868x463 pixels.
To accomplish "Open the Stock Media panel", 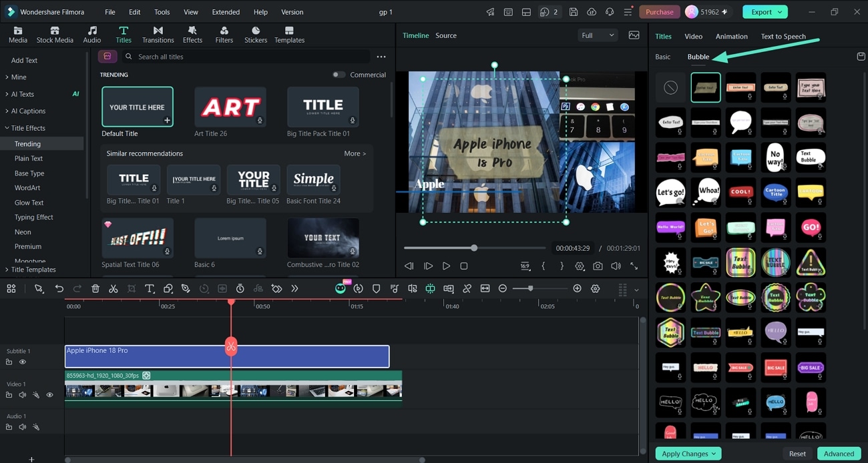I will click(55, 35).
